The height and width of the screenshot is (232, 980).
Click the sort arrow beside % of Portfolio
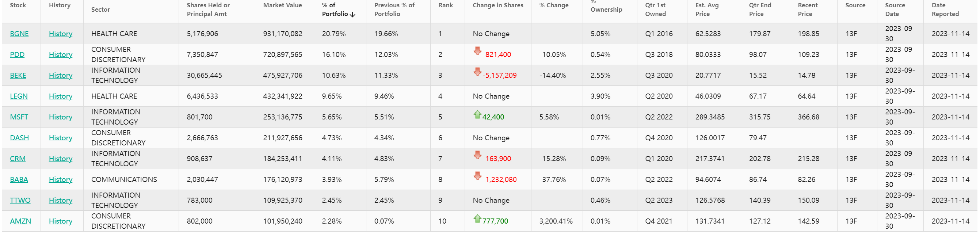coord(352,15)
